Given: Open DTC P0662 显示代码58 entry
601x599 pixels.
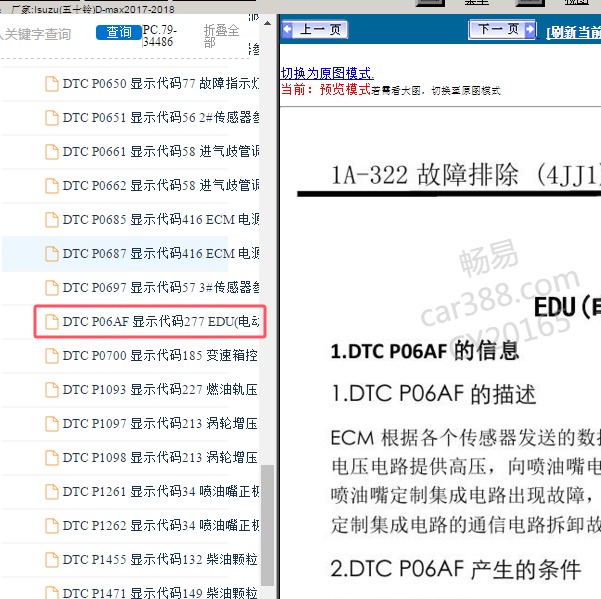Looking at the screenshot, I should point(161,185).
